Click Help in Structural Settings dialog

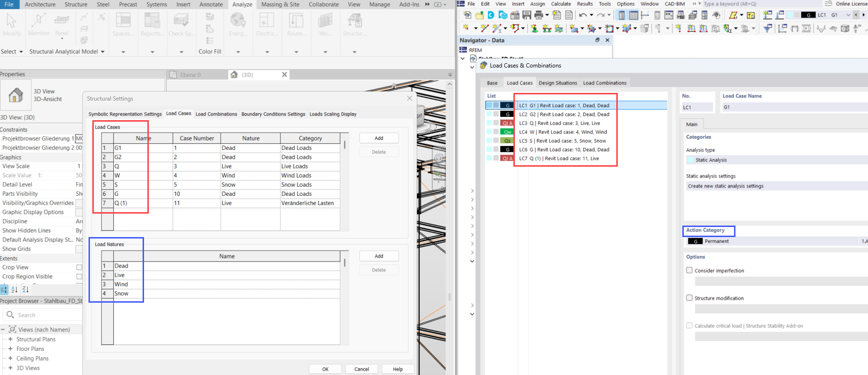pyautogui.click(x=398, y=369)
